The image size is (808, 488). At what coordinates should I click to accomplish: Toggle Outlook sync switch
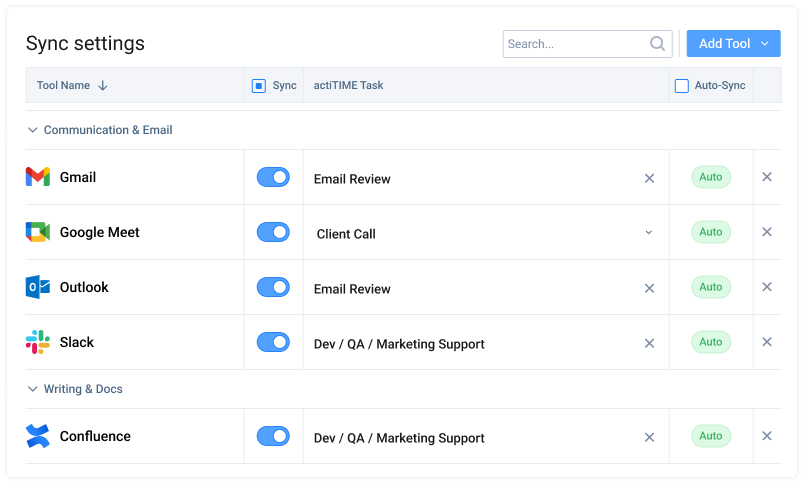coord(273,287)
